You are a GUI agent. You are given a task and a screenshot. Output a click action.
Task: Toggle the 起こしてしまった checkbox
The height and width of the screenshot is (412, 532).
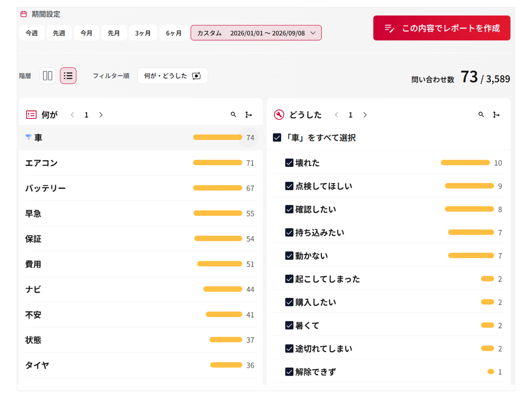point(289,279)
